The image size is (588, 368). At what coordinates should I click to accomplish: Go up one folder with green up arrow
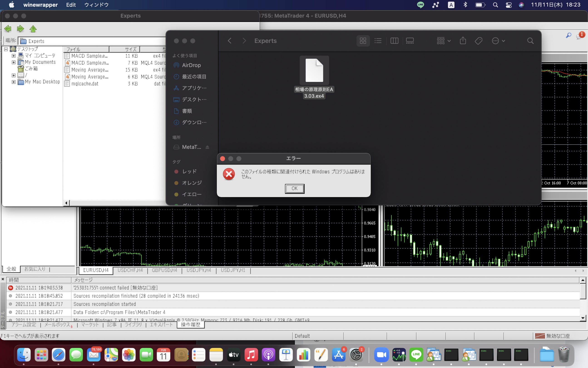pos(33,29)
